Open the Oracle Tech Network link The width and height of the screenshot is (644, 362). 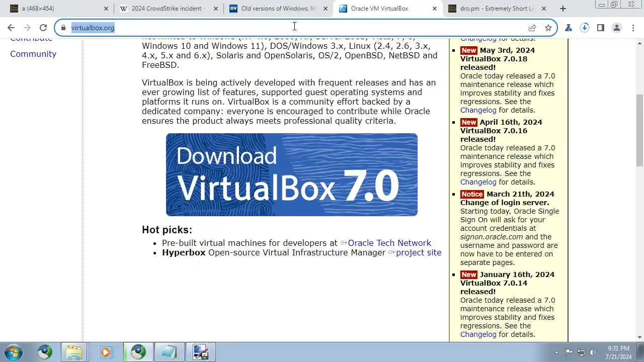click(x=389, y=243)
